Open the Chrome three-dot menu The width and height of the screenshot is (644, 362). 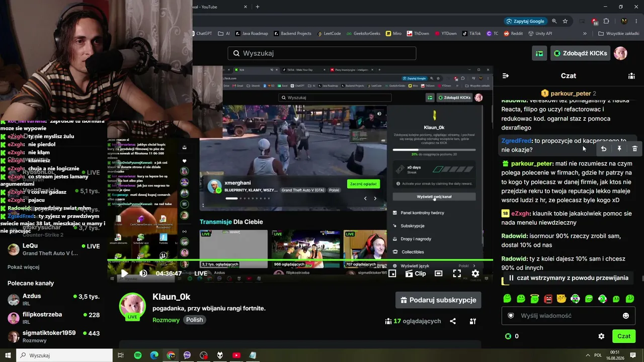[x=635, y=21]
